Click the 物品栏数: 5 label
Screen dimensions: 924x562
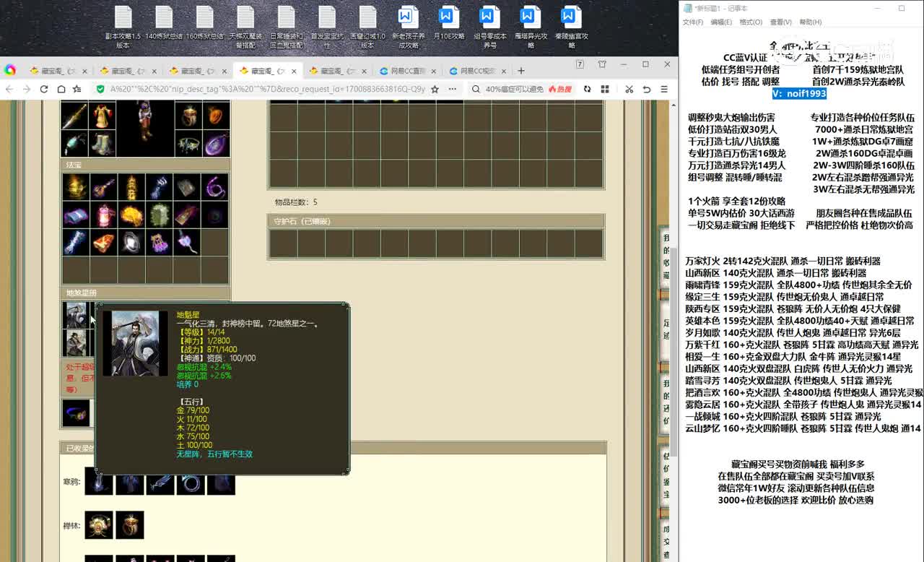click(x=295, y=202)
